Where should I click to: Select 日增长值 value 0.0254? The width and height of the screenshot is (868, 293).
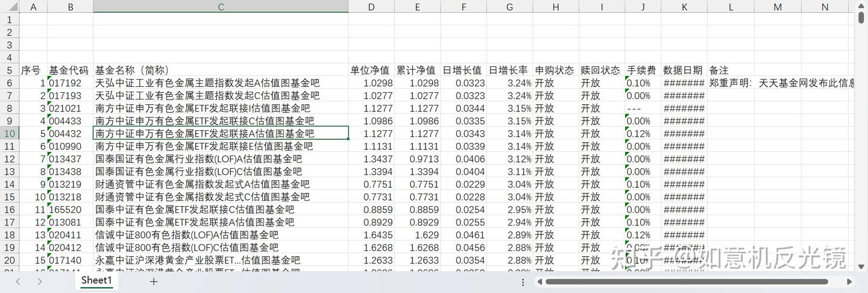464,209
